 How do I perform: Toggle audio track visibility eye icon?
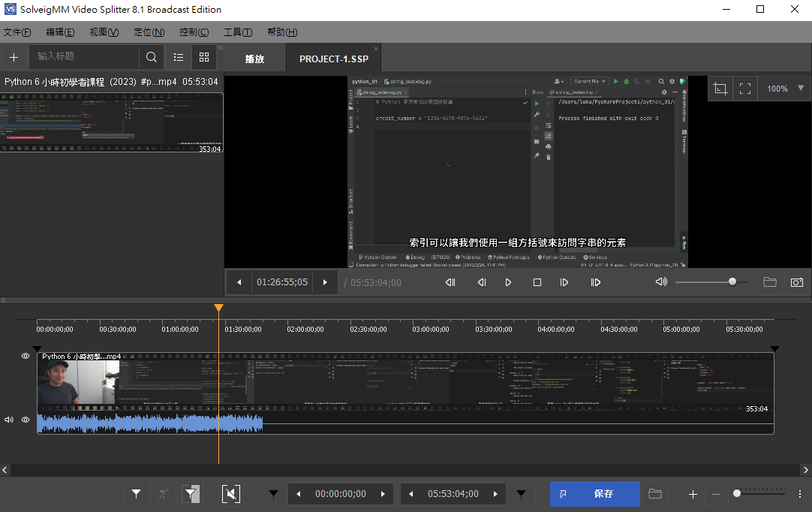(26, 420)
